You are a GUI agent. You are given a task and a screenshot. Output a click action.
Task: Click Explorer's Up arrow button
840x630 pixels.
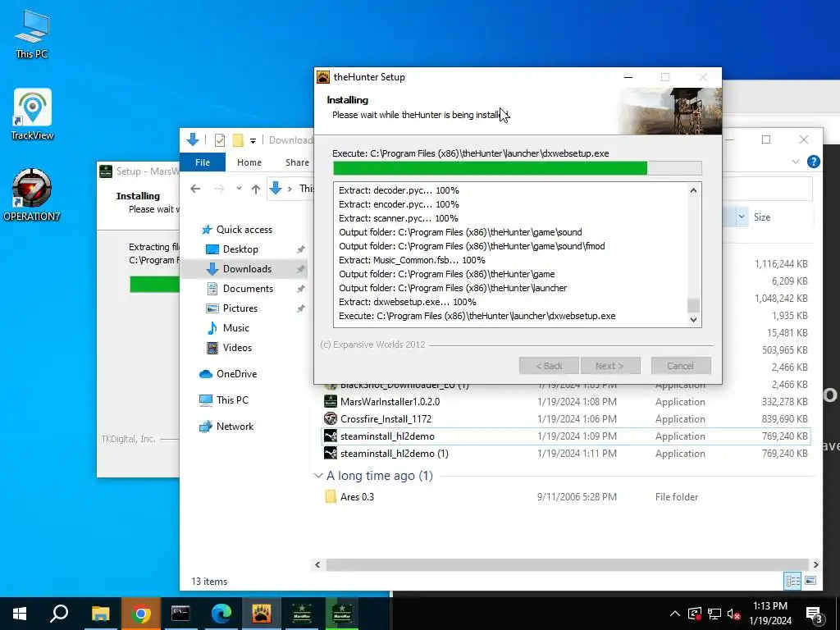point(256,189)
